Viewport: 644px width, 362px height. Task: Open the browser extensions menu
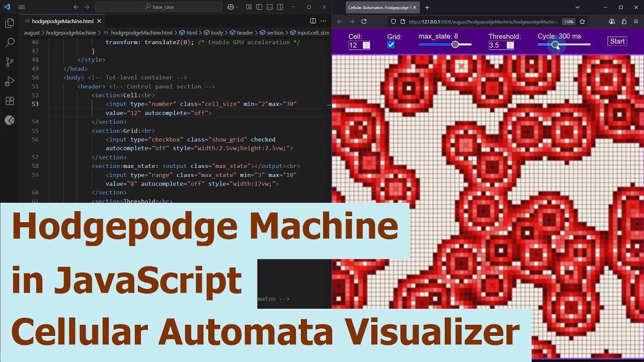(624, 22)
